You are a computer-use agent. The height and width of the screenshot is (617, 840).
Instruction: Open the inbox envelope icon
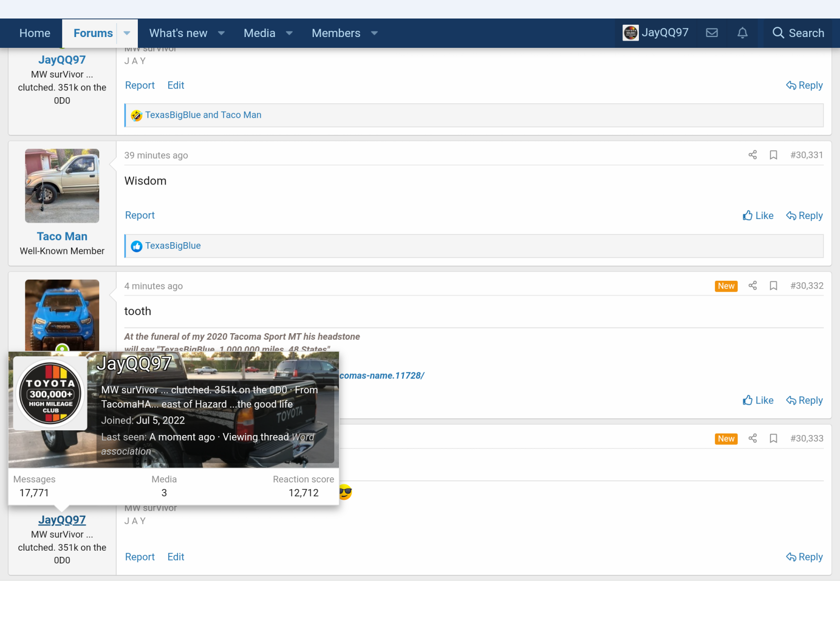(x=711, y=33)
